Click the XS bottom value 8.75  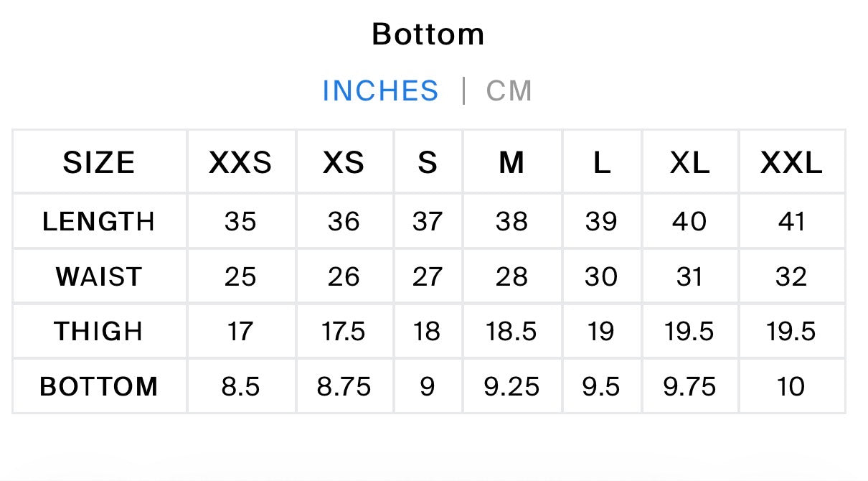tap(344, 387)
